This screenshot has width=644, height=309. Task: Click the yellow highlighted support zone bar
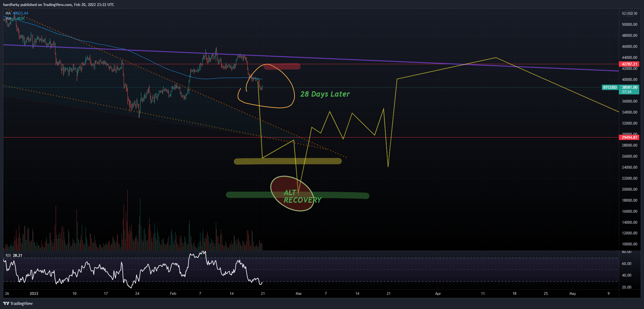[288, 161]
